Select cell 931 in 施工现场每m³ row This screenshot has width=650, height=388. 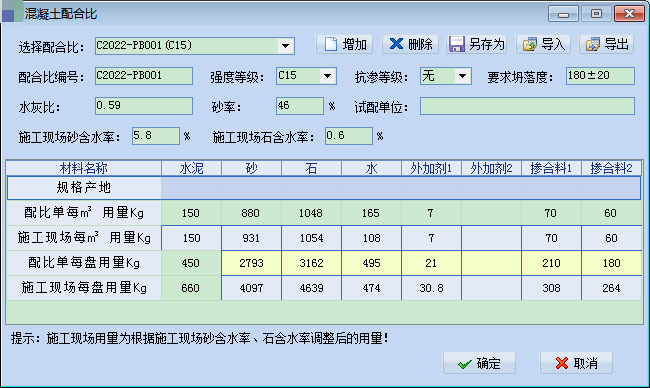[252, 238]
